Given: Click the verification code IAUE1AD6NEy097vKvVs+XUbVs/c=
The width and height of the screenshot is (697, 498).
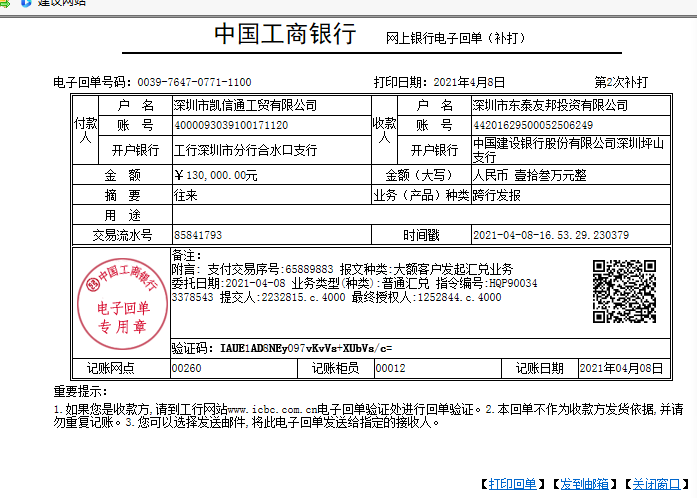Looking at the screenshot, I should pyautogui.click(x=306, y=348).
